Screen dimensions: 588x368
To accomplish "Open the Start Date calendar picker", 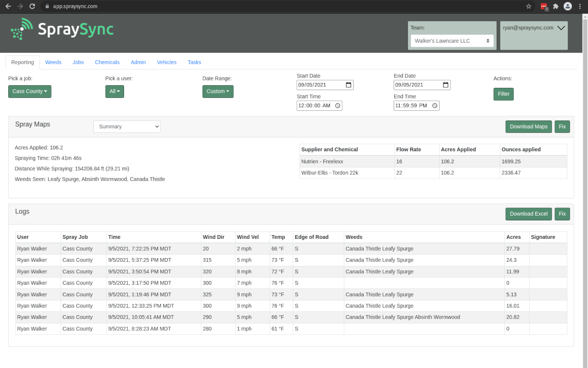I will [348, 85].
